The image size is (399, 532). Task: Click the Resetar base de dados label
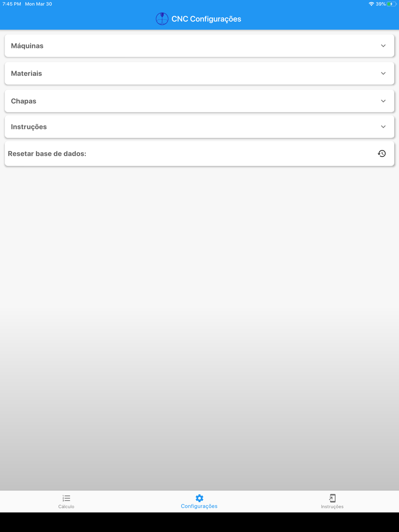coord(47,154)
